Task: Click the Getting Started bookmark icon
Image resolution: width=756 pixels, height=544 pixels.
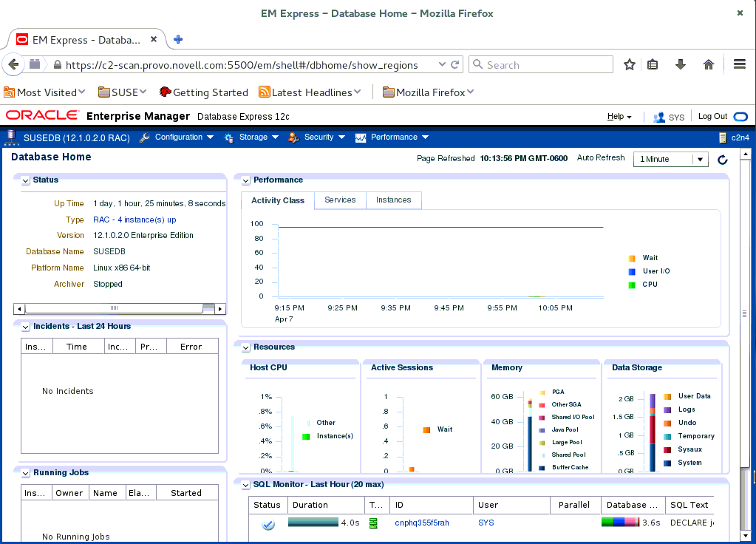Action: pyautogui.click(x=165, y=92)
